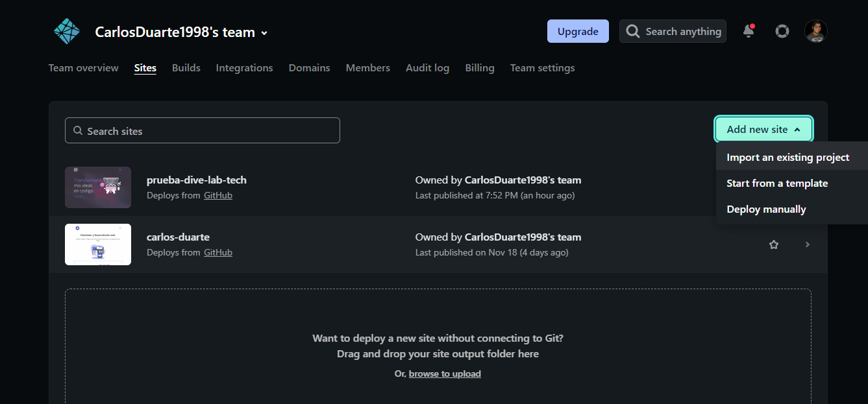Screen dimensions: 868x404
Task: Click 'Last published on Nov 18' text
Action: pos(491,252)
